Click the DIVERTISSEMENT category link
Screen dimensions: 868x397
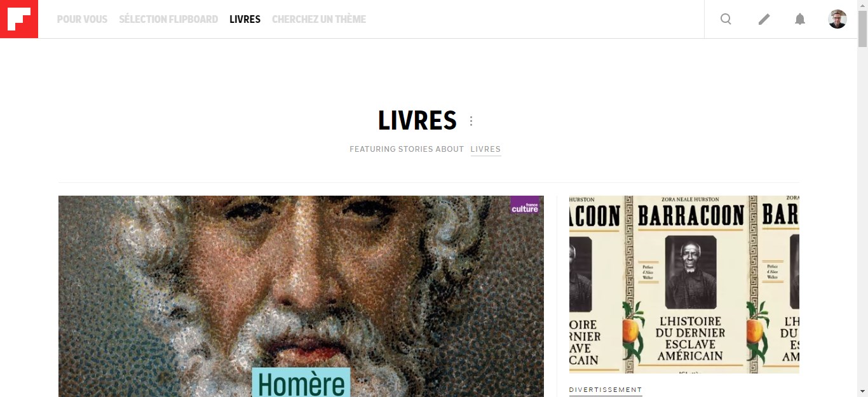point(606,390)
